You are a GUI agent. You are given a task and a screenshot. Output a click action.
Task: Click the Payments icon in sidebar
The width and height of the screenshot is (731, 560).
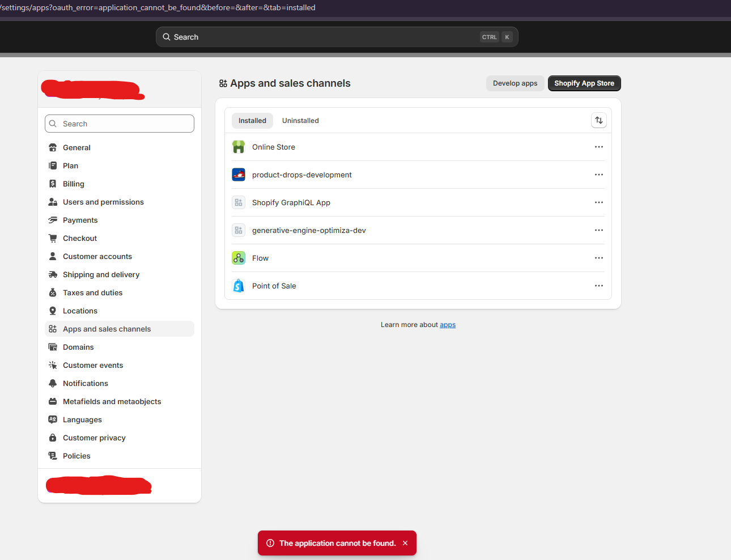click(x=53, y=220)
